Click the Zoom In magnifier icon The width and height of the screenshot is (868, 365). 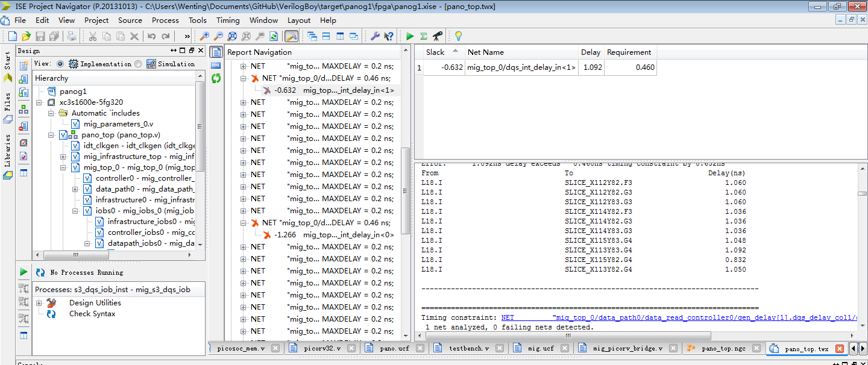click(205, 36)
